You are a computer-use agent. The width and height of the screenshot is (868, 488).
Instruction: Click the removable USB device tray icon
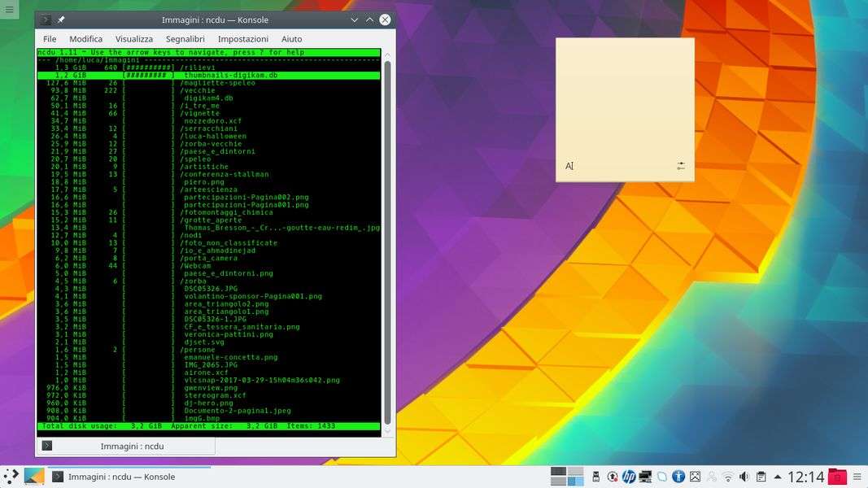[x=595, y=477]
